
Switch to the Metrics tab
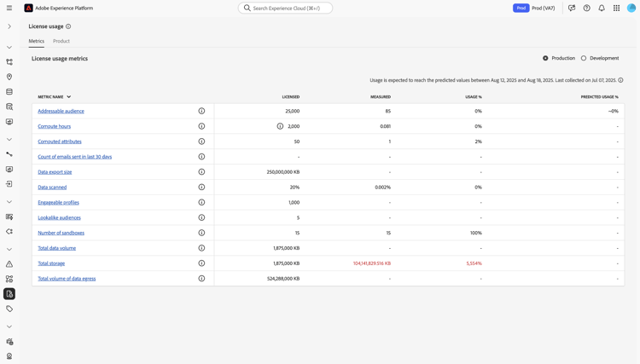pyautogui.click(x=37, y=41)
